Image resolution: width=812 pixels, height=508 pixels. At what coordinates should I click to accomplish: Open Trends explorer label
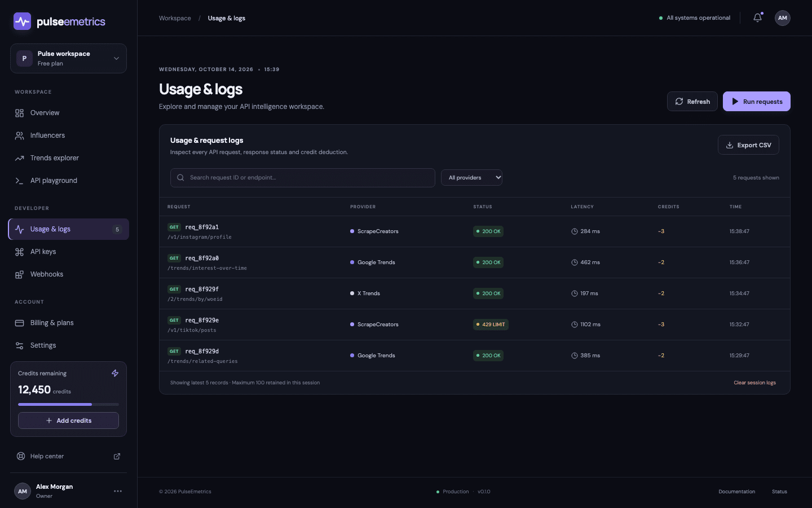click(55, 158)
